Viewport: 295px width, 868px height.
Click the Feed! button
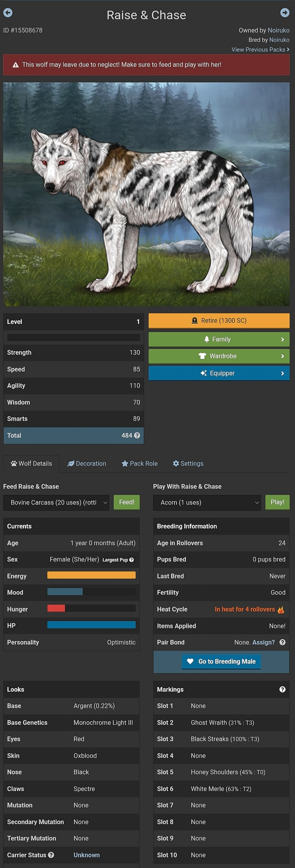pyautogui.click(x=127, y=502)
